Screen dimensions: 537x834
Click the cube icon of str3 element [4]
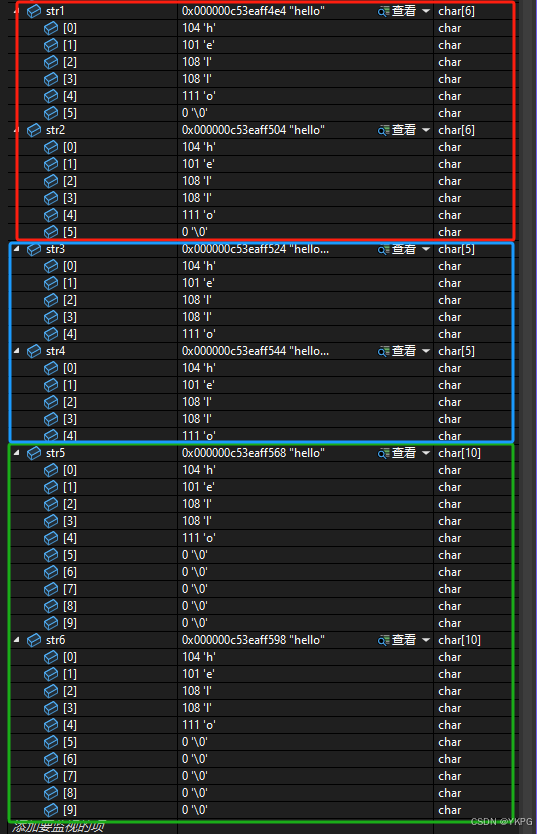pyautogui.click(x=51, y=334)
